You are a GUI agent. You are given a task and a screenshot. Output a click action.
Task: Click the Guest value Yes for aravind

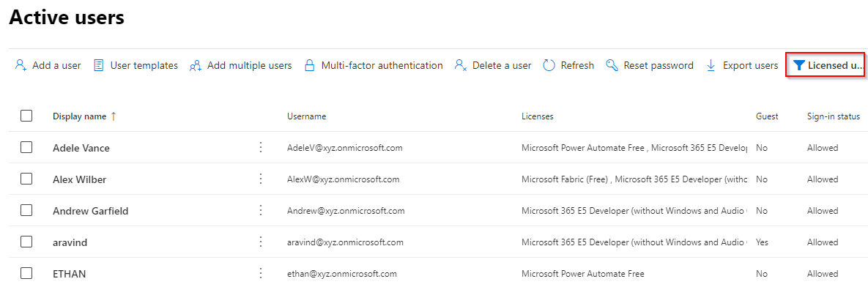[x=762, y=243]
